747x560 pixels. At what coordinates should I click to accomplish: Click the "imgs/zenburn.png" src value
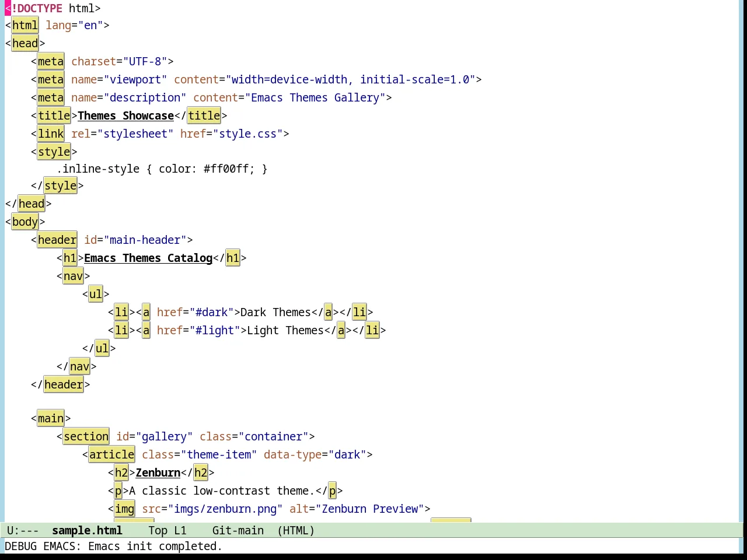point(225,509)
